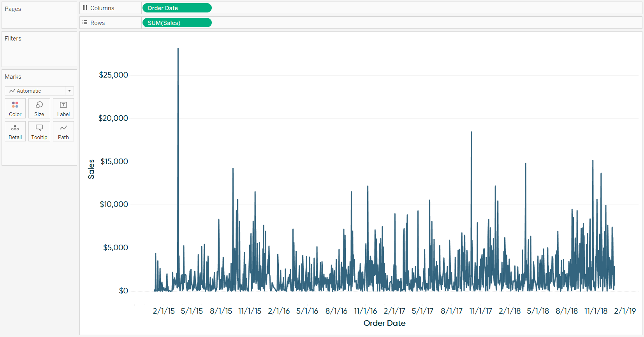644x337 pixels.
Task: Click the $20,000 axis label
Action: coord(113,118)
